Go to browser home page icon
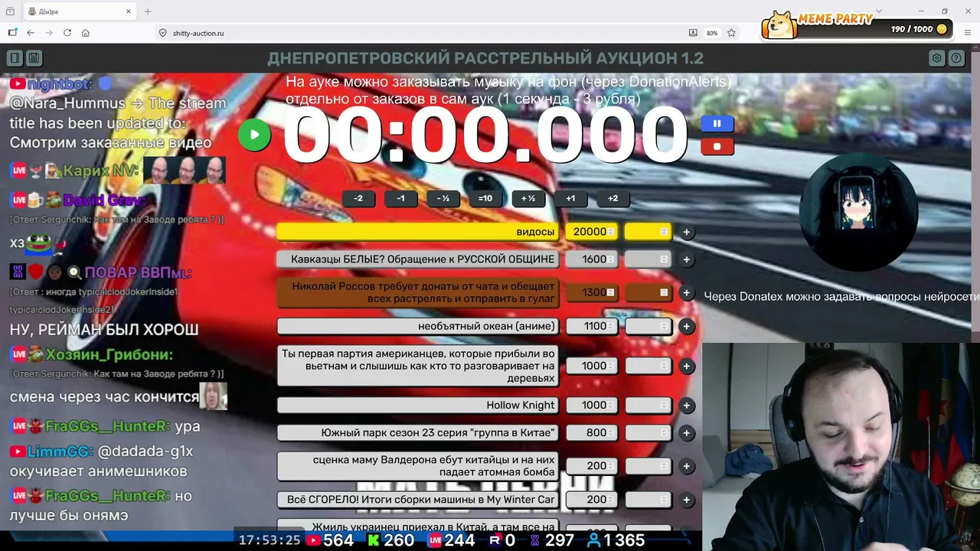The image size is (980, 551). [86, 33]
